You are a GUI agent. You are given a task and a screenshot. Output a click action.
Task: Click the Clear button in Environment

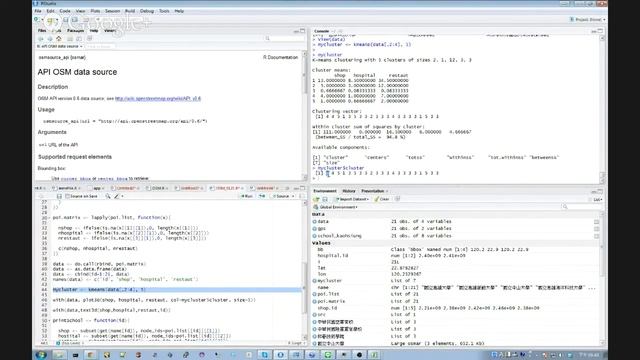click(x=382, y=199)
